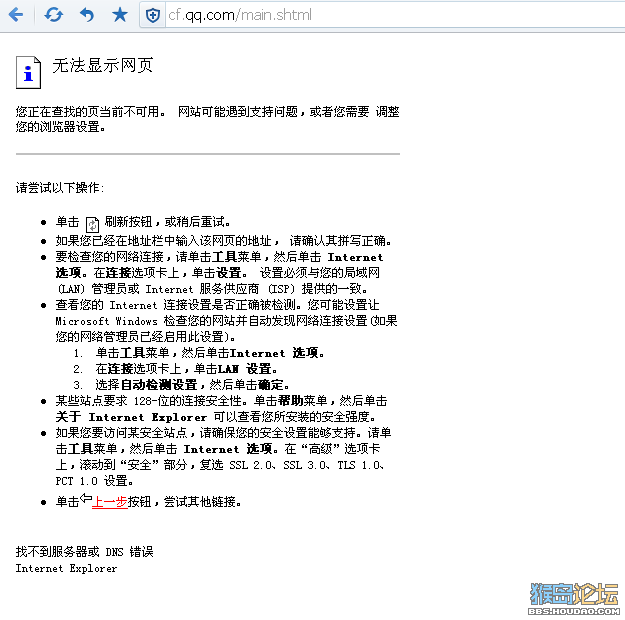This screenshot has width=625, height=620.
Task: Click step 2 在连接选项卡上 line
Action: [186, 369]
